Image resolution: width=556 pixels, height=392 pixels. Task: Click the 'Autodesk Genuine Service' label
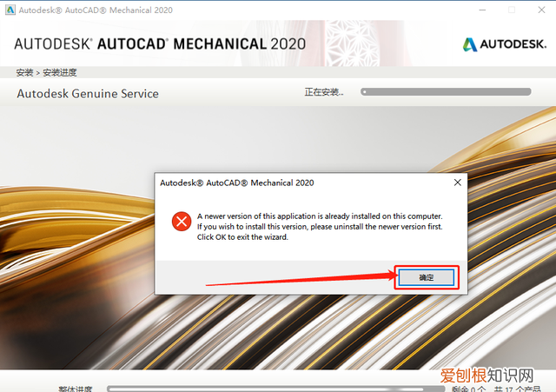pyautogui.click(x=88, y=94)
